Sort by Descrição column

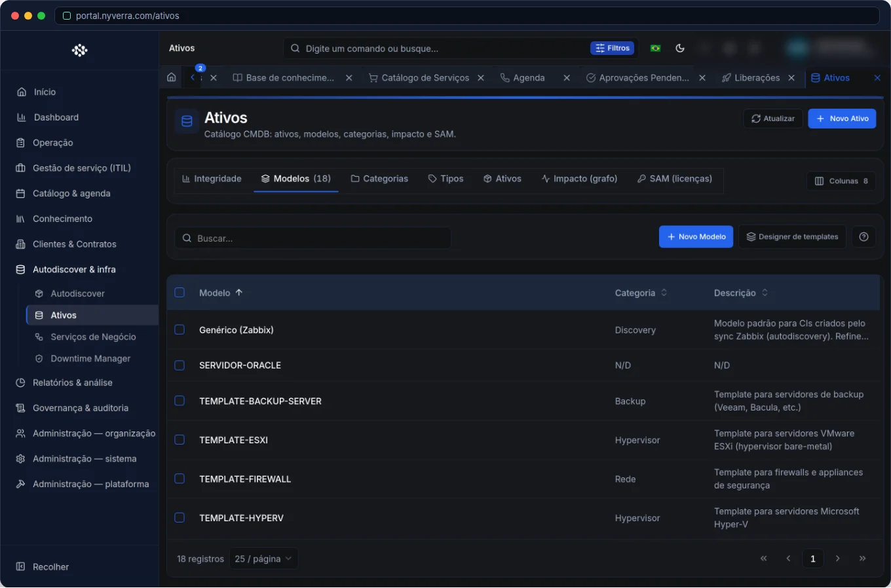[x=740, y=293]
